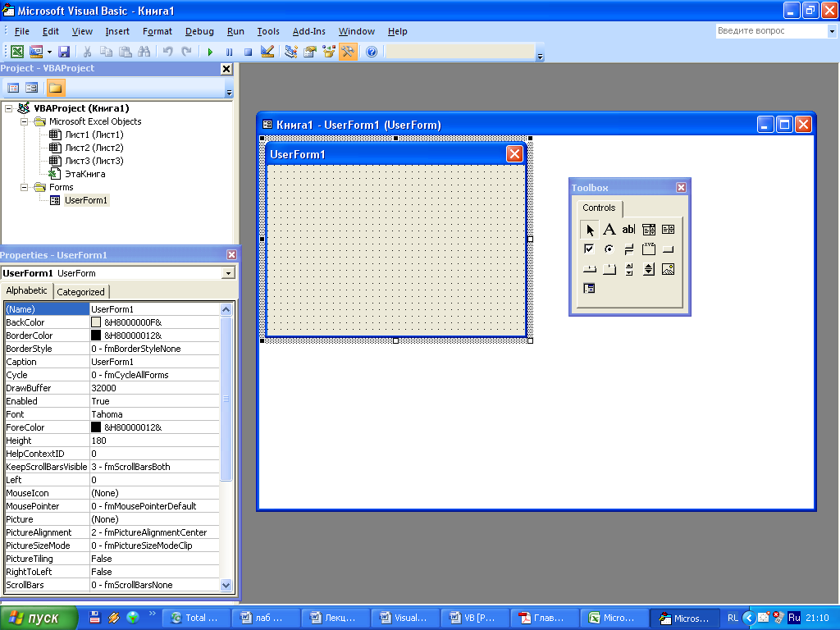Toggle Folders icon in Project panel
The height and width of the screenshot is (630, 840).
pos(55,87)
